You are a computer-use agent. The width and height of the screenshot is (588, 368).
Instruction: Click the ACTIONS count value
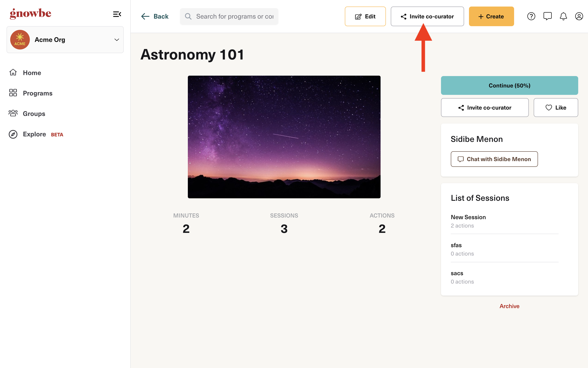(x=382, y=229)
